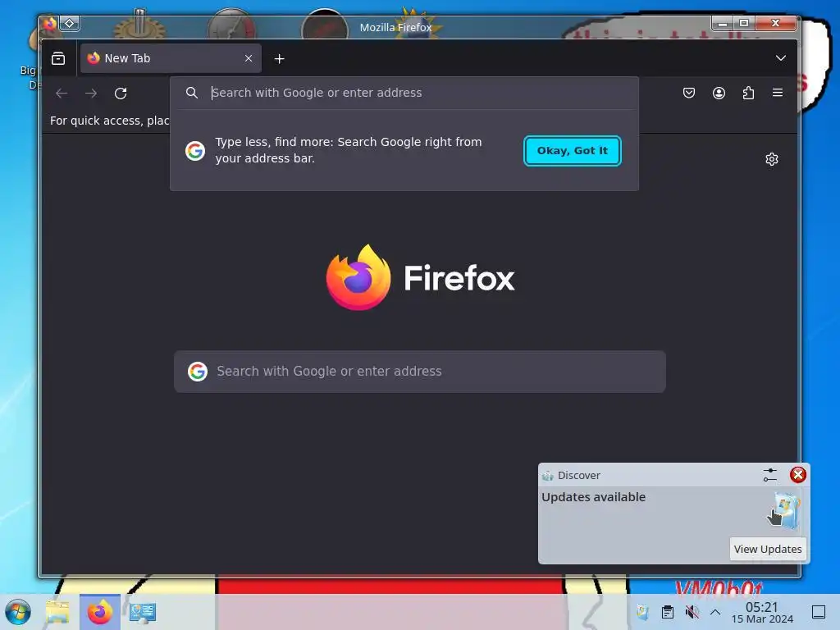Open clipboard tray icon
The width and height of the screenshot is (840, 630).
click(x=668, y=612)
